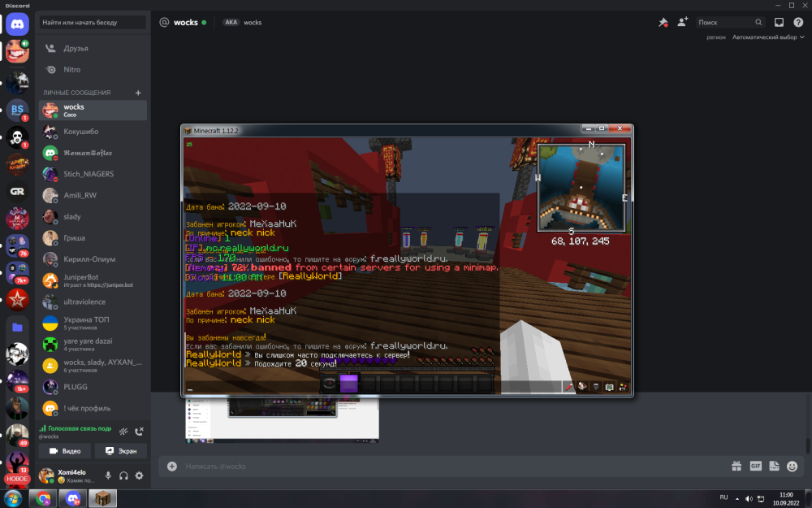Image resolution: width=812 pixels, height=508 pixels.
Task: Open the emoji picker
Action: point(793,466)
